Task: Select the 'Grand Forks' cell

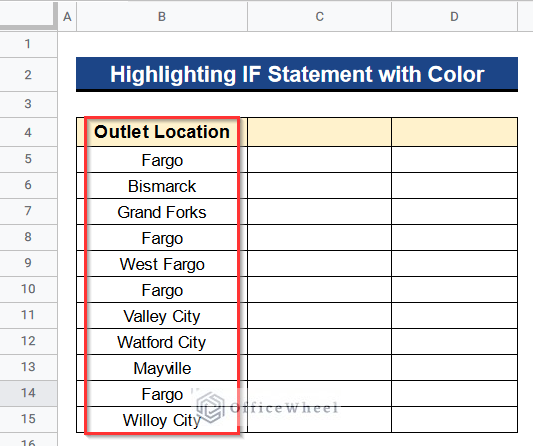Action: pos(162,211)
